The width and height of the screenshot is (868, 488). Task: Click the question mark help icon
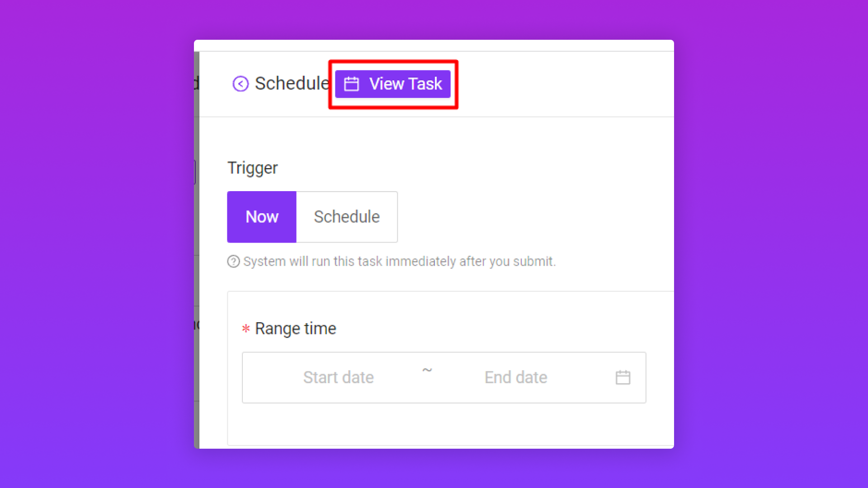pyautogui.click(x=233, y=262)
